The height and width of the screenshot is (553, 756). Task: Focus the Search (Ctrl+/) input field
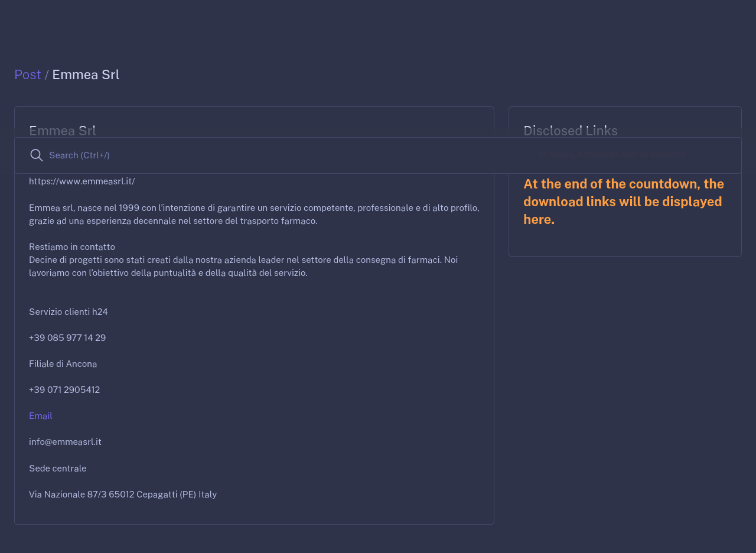click(x=378, y=155)
